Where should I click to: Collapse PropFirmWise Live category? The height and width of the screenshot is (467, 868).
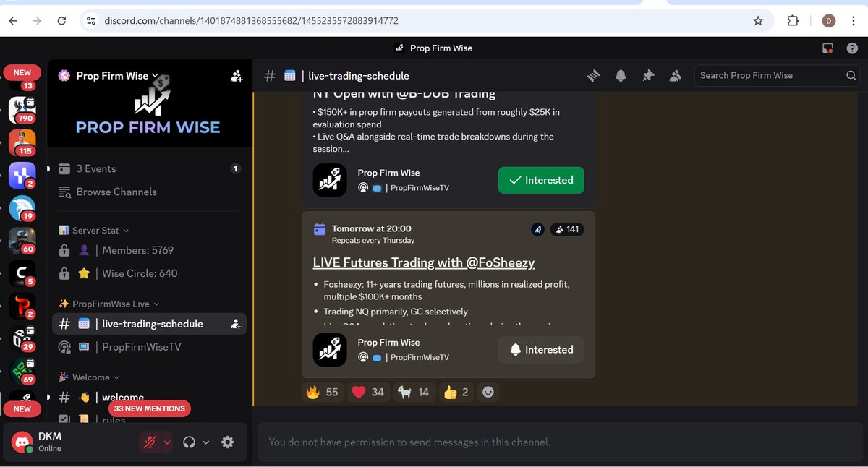109,304
